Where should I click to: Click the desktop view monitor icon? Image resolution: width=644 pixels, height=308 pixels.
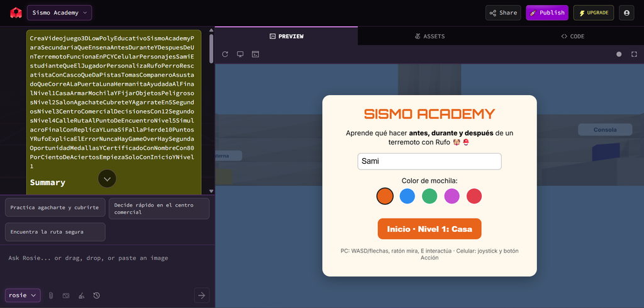point(240,54)
